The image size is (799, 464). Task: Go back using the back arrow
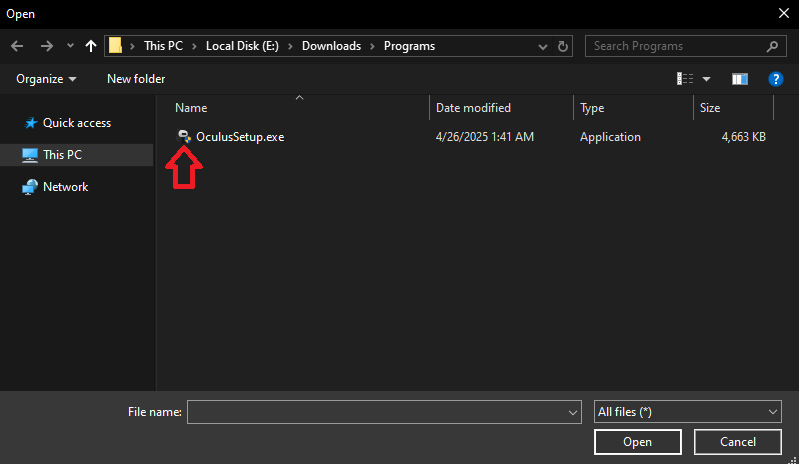(17, 46)
